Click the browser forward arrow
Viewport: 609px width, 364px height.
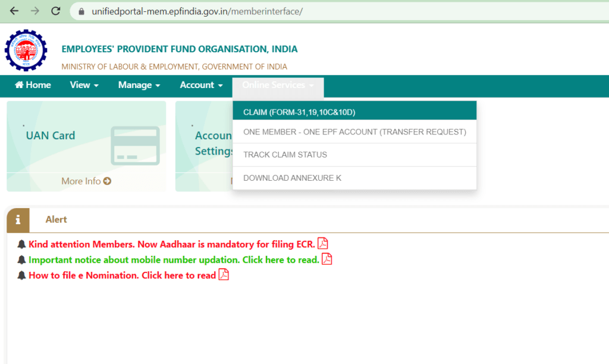35,11
